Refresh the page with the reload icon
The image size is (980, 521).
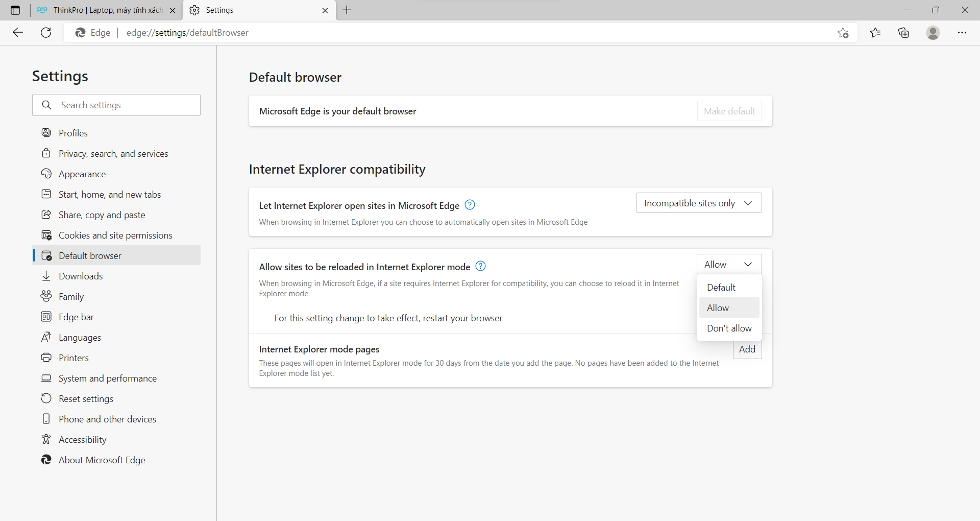coord(46,33)
